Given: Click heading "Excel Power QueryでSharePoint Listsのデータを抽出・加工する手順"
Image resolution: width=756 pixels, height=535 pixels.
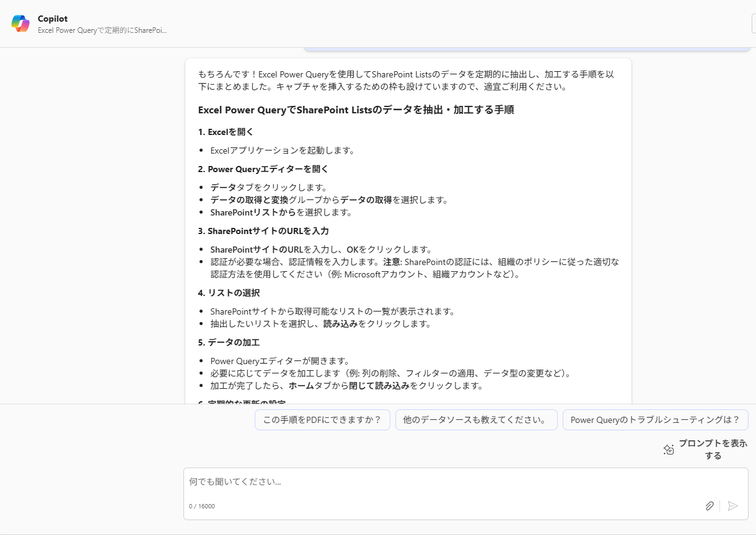Looking at the screenshot, I should pyautogui.click(x=356, y=110).
